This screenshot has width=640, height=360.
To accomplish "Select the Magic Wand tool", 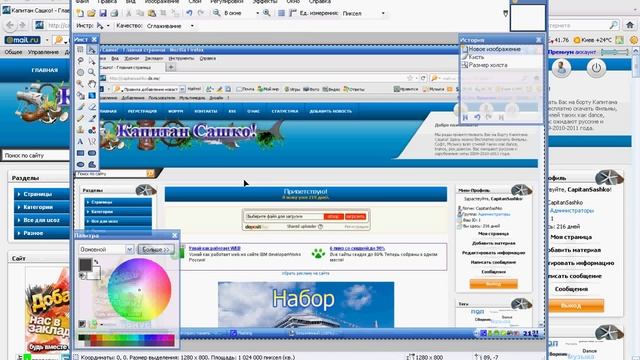I will (80, 84).
